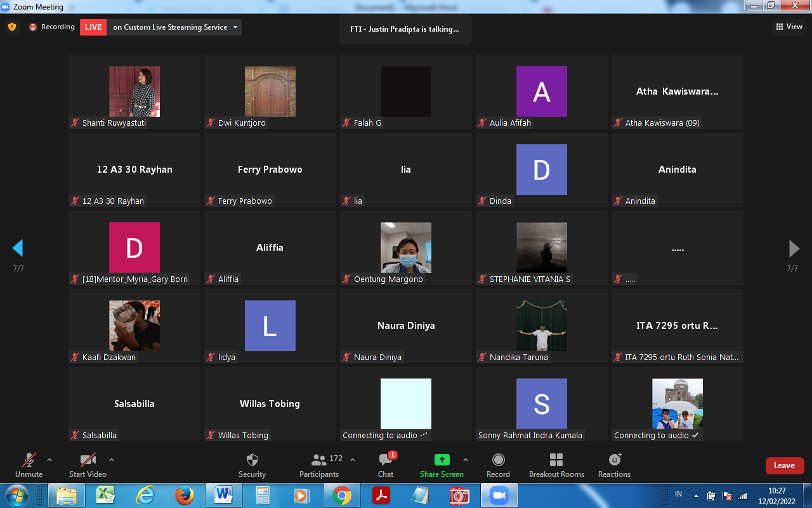
Task: Open Chat with unread message
Action: (386, 460)
